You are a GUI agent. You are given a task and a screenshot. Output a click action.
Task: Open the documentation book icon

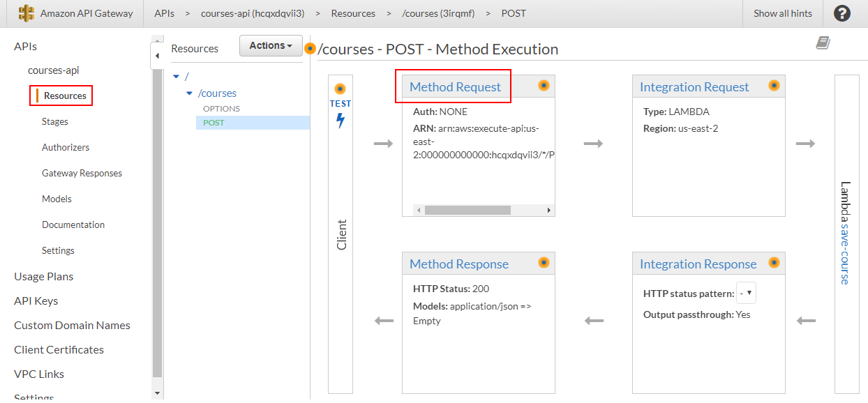823,43
